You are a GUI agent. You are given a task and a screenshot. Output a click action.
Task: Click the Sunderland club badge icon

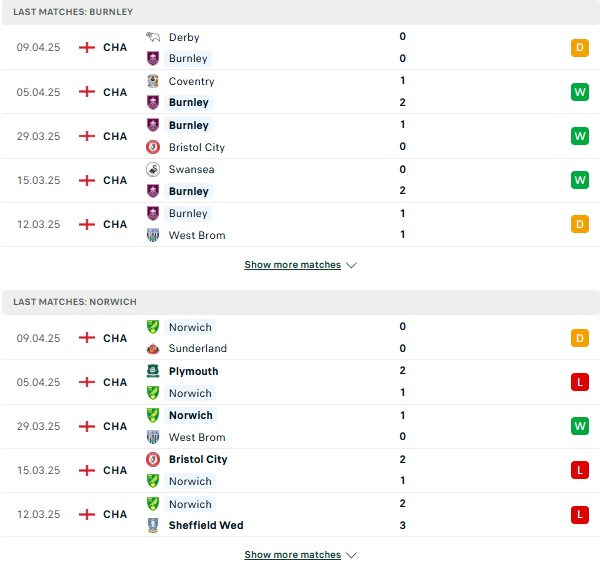click(x=153, y=348)
